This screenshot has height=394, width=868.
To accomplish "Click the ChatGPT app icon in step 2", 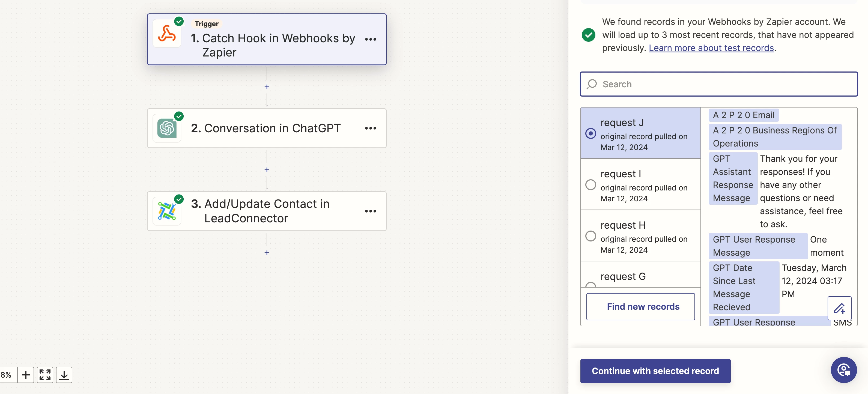I will coord(167,128).
